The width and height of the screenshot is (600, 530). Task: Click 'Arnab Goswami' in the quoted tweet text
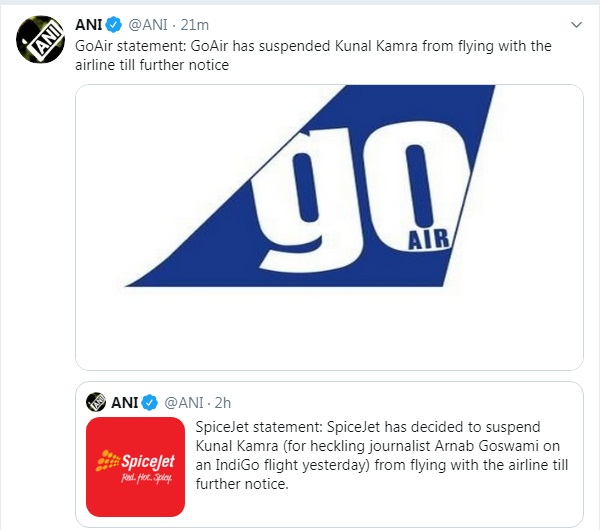[x=464, y=447]
